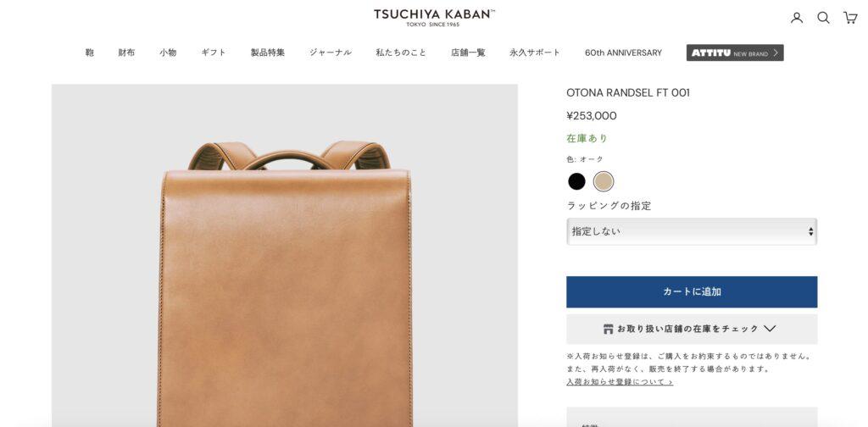Open the account profile icon
This screenshot has height=427, width=868.
tap(797, 18)
